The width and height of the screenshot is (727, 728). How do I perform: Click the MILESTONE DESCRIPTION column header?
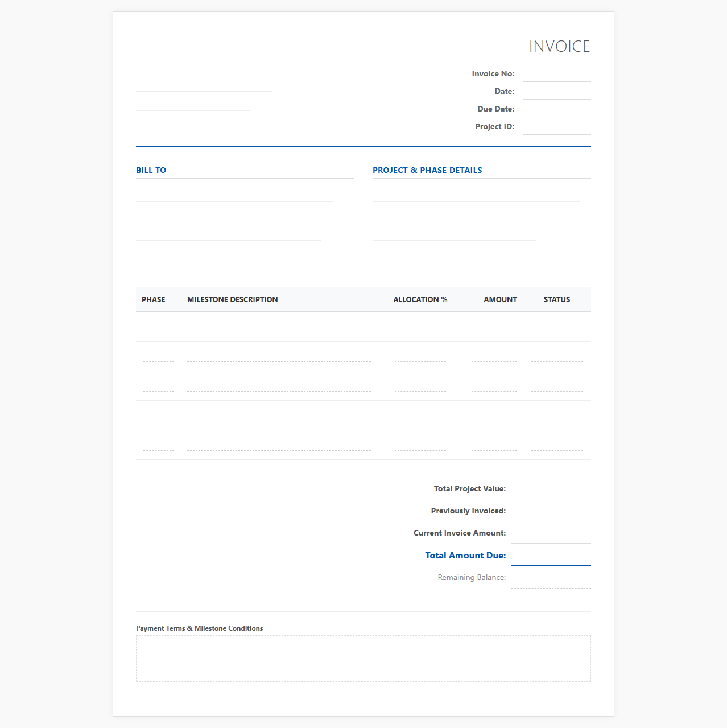point(233,299)
